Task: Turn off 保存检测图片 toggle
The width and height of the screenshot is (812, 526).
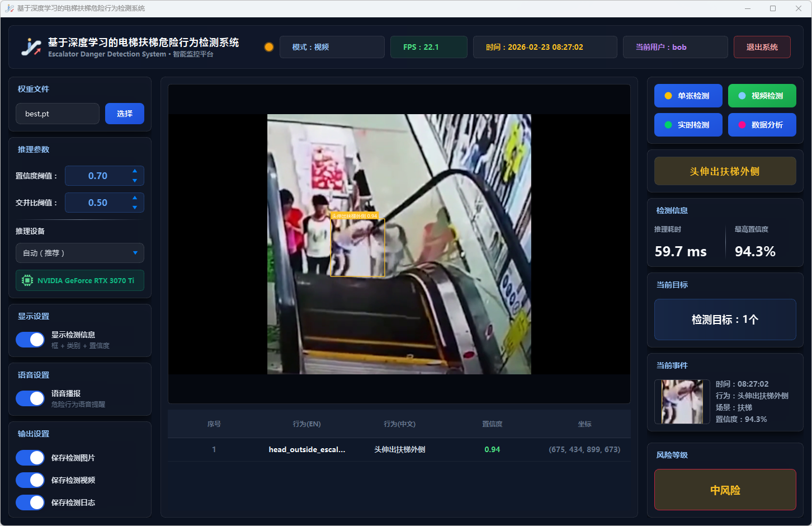Action: (30, 458)
